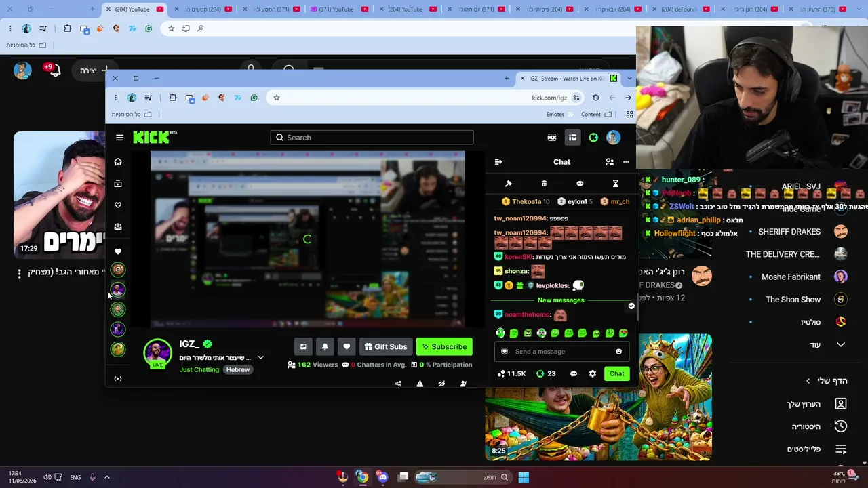
Task: Open the IGZ_ channel name link
Action: click(189, 344)
